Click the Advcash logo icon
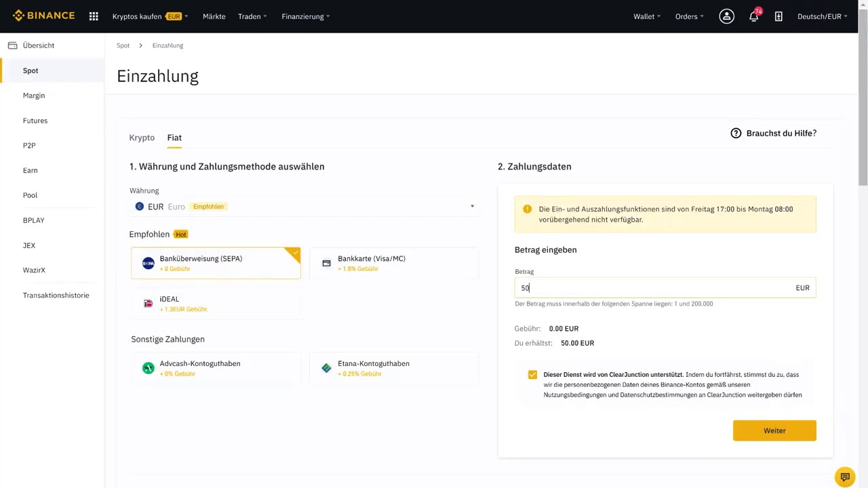 (148, 368)
